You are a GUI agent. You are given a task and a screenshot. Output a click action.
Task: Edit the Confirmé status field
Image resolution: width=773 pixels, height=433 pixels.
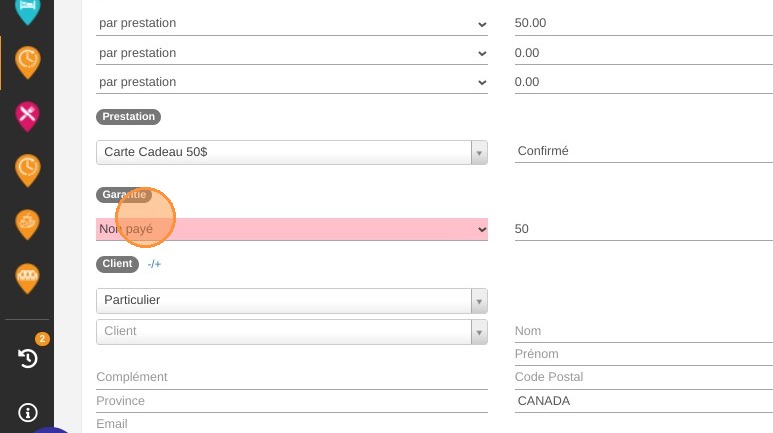(x=644, y=151)
